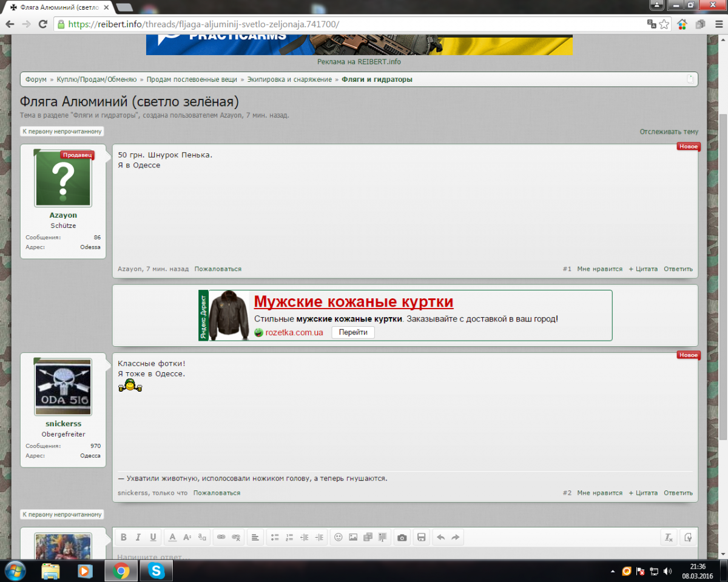Open the Форум breadcrumb link
This screenshot has width=728, height=582.
36,79
